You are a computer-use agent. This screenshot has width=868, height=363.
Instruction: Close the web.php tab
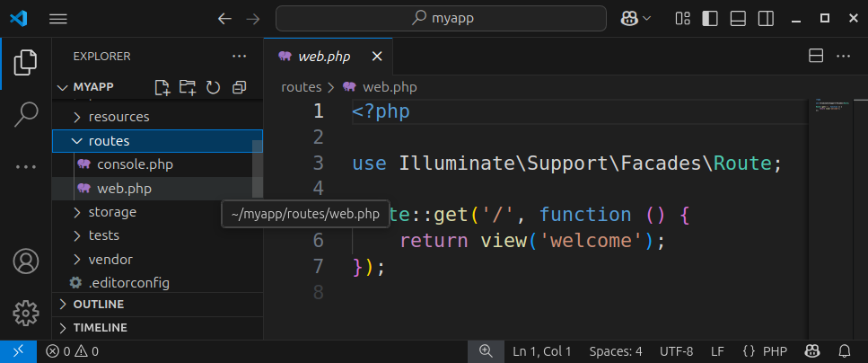pyautogui.click(x=377, y=56)
